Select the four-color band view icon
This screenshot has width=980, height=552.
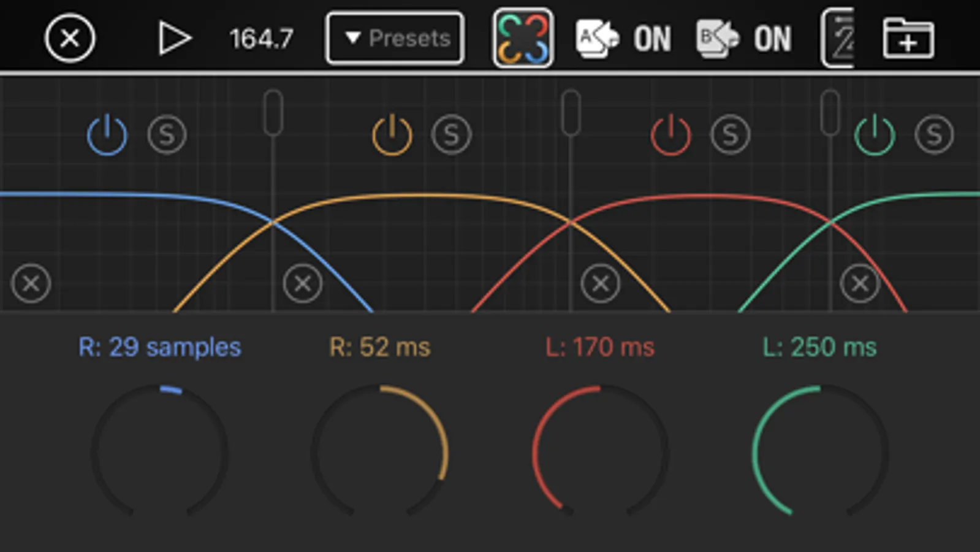[x=523, y=38]
